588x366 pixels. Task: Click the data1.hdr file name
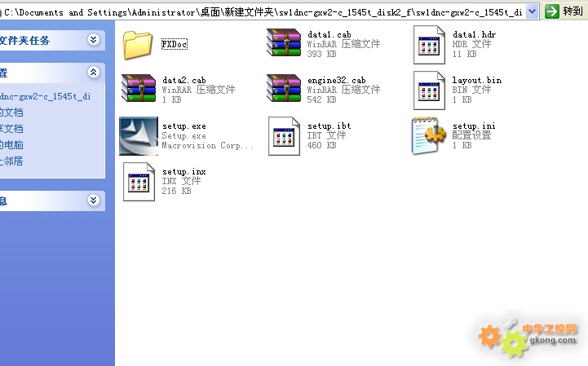[475, 34]
